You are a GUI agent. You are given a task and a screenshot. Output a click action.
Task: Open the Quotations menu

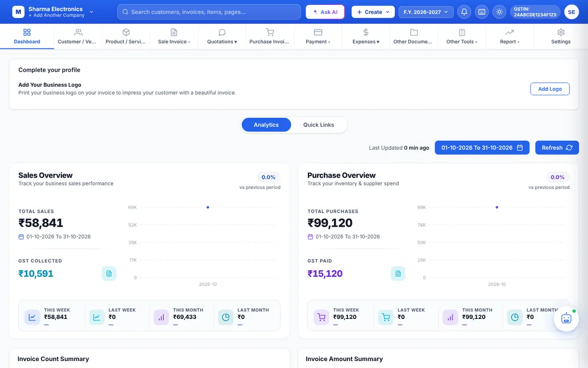222,36
